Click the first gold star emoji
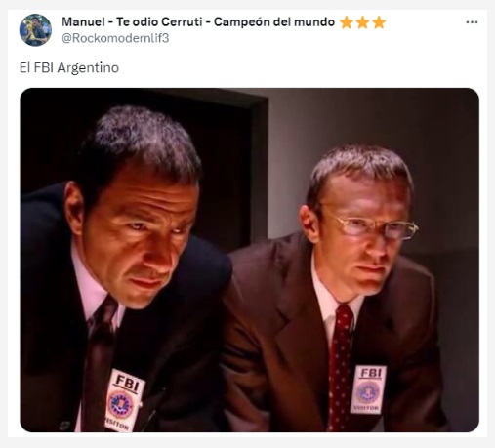 (x=346, y=22)
